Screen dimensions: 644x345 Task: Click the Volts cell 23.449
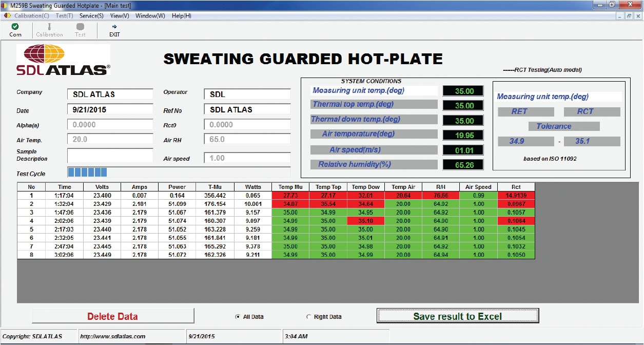(102, 255)
